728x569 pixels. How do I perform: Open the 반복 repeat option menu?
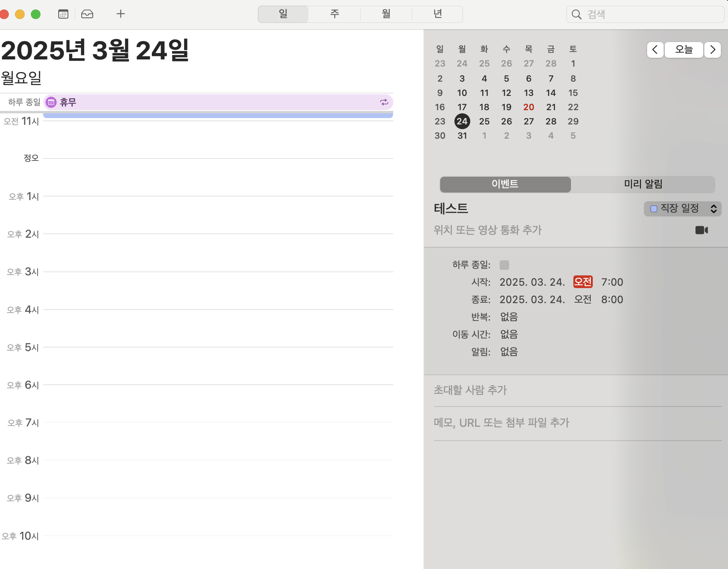(x=509, y=317)
